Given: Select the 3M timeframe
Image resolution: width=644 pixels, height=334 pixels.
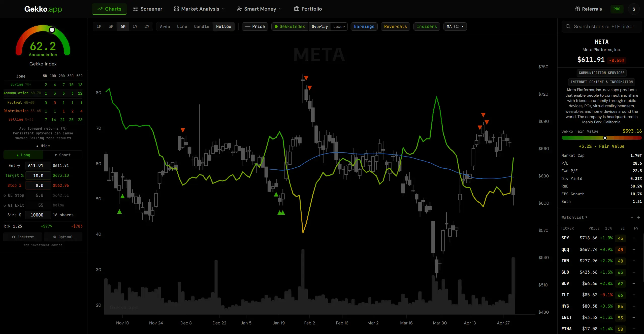Looking at the screenshot, I should pyautogui.click(x=111, y=26).
